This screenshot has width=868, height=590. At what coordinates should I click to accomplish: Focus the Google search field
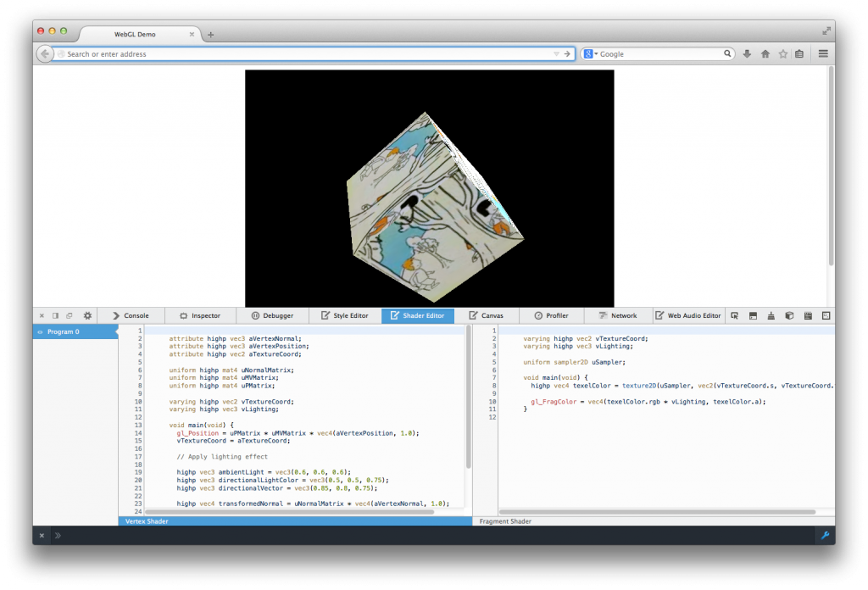click(x=659, y=53)
